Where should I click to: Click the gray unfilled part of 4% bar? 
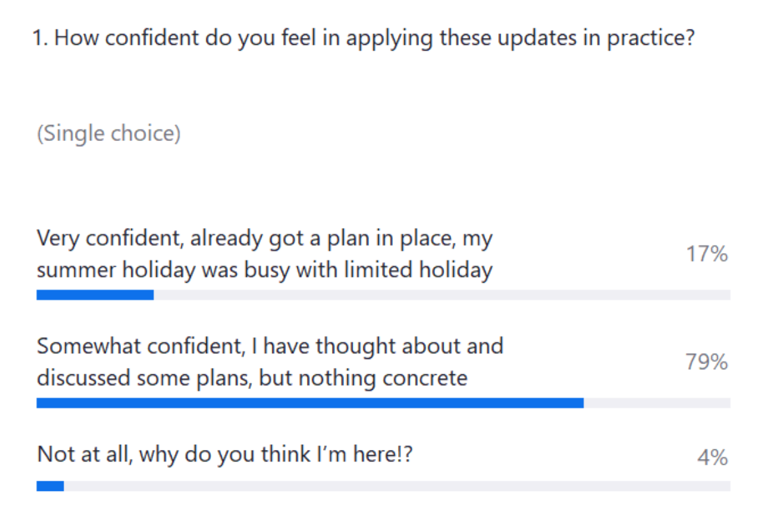tap(397, 486)
